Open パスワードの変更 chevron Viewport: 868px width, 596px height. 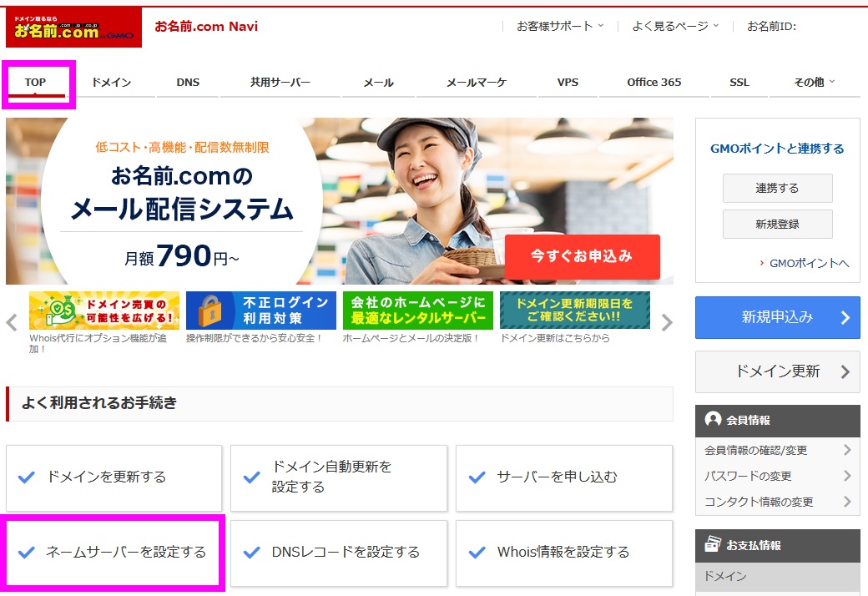pos(847,475)
